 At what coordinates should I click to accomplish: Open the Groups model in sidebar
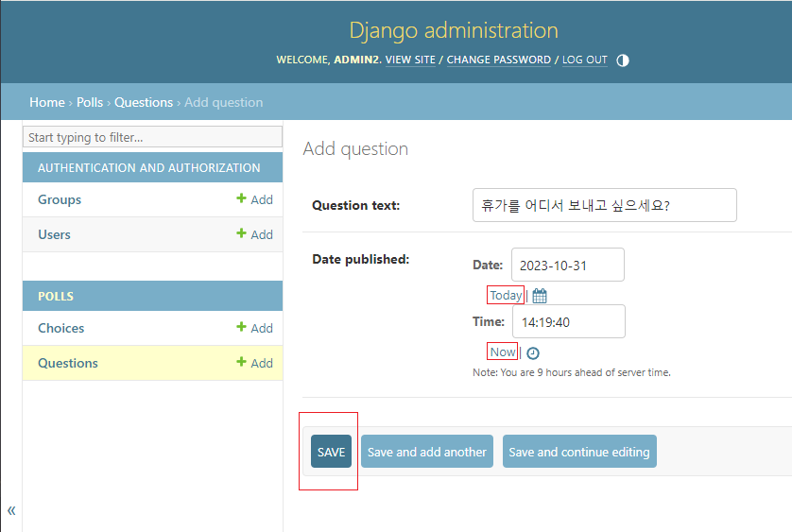click(60, 199)
